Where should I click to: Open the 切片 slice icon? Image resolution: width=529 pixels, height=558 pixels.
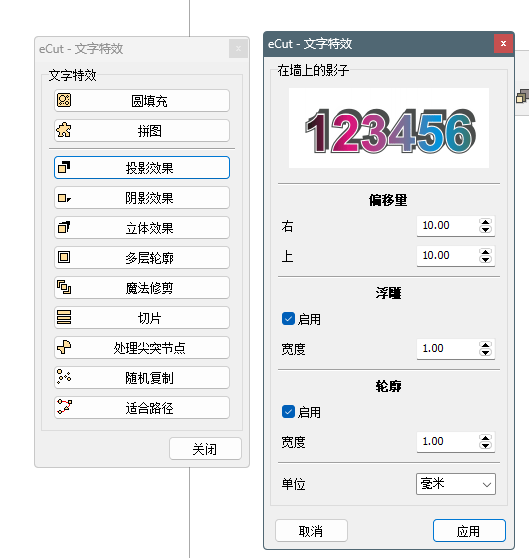click(x=64, y=317)
